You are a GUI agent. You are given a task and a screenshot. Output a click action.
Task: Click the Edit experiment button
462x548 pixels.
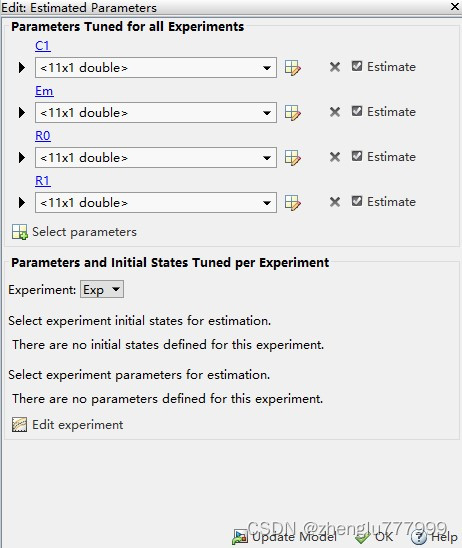tap(67, 425)
